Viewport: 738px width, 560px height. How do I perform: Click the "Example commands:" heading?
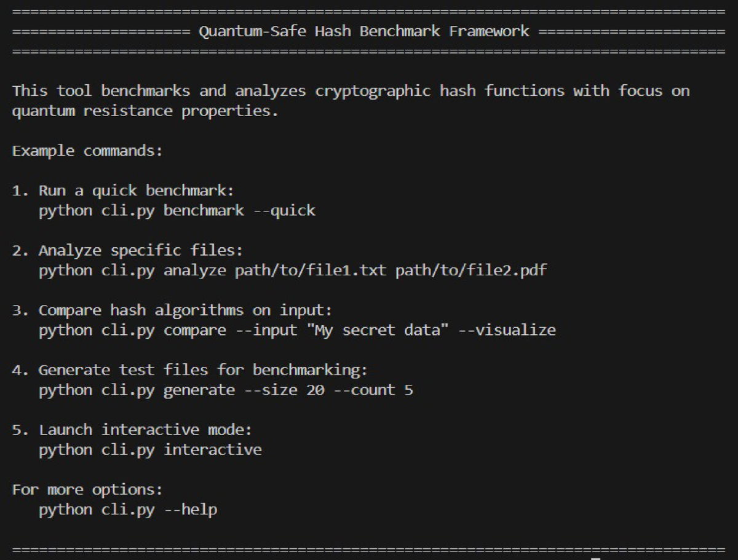pyautogui.click(x=87, y=151)
